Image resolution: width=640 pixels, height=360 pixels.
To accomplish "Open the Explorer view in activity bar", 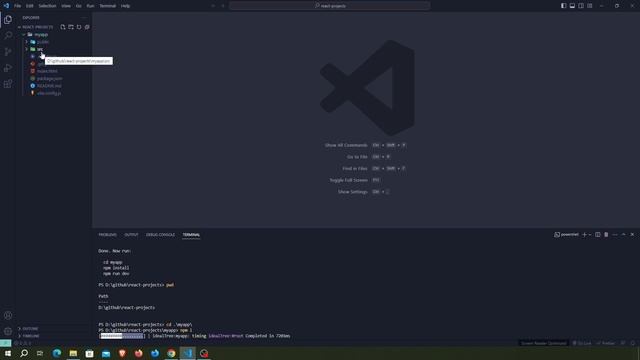I will click(x=8, y=20).
